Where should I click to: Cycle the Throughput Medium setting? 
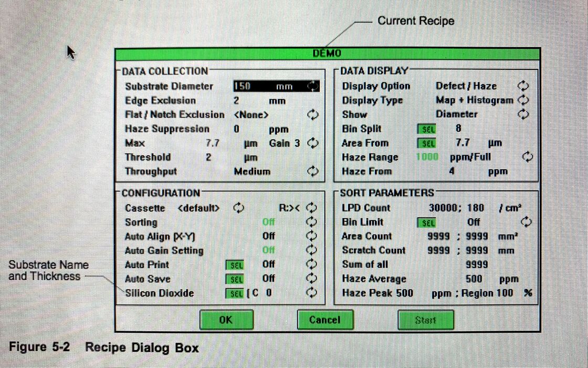point(313,171)
